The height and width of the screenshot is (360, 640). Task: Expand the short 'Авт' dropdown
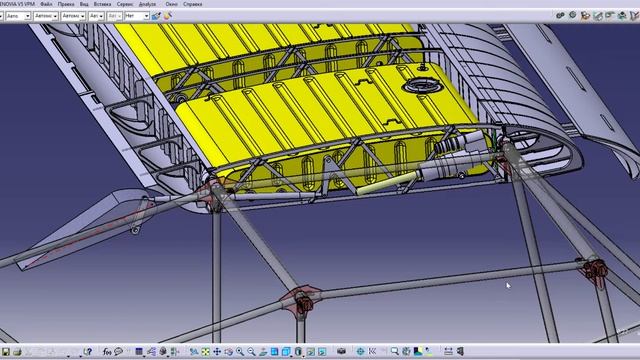click(101, 16)
